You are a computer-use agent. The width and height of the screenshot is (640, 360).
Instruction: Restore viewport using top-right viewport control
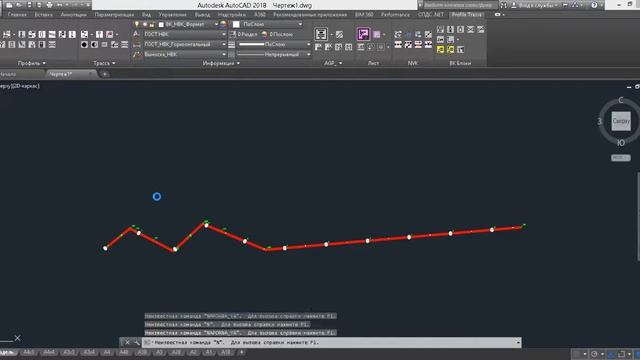coord(636,87)
